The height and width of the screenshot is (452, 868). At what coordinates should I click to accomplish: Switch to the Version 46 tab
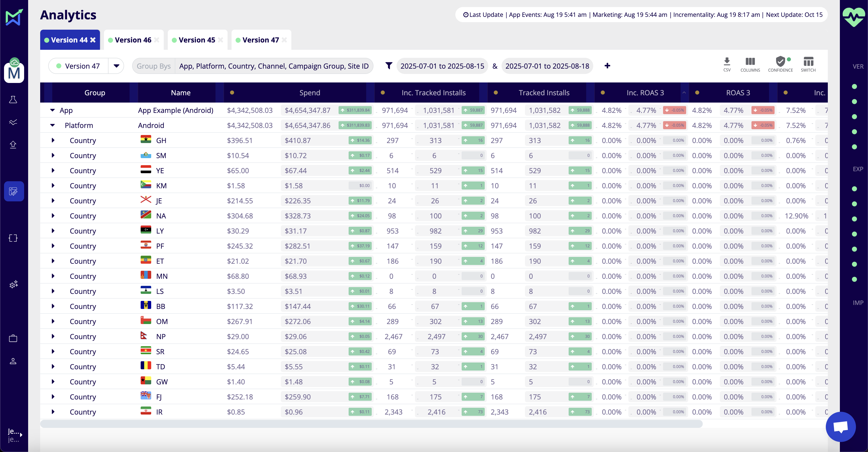coord(133,40)
